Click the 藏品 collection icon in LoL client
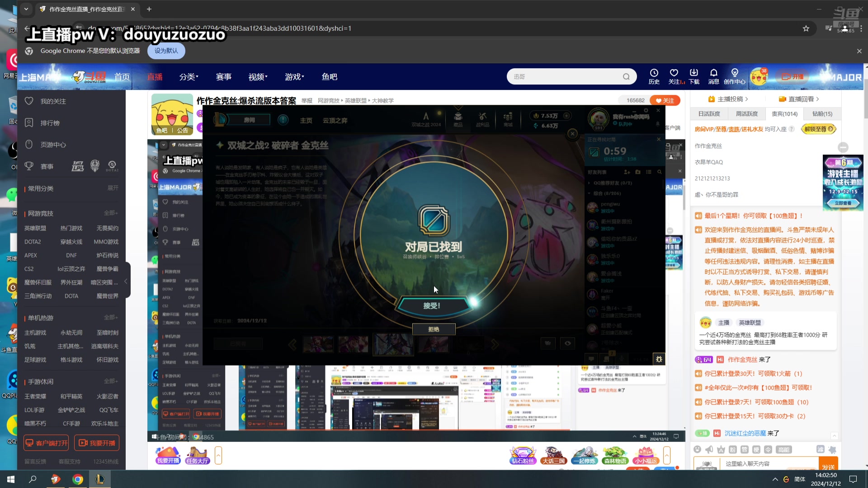 click(458, 120)
